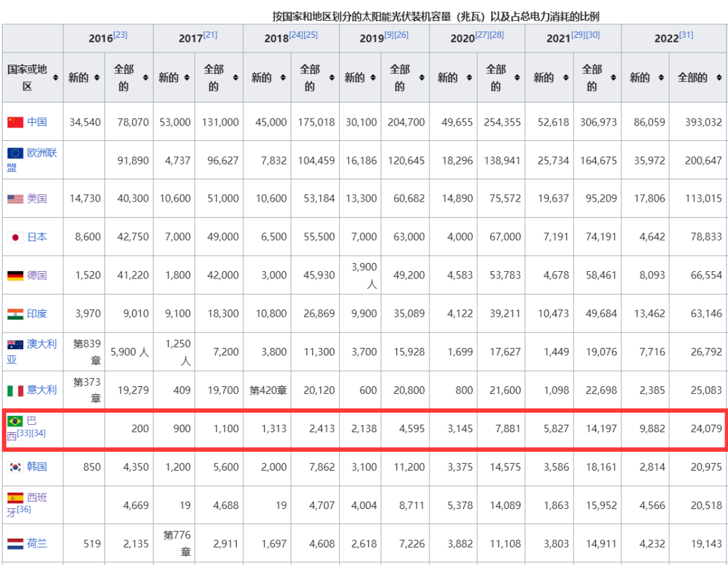Sort by 2020 新的 column arrows
This screenshot has height=565, width=728.
473,78
